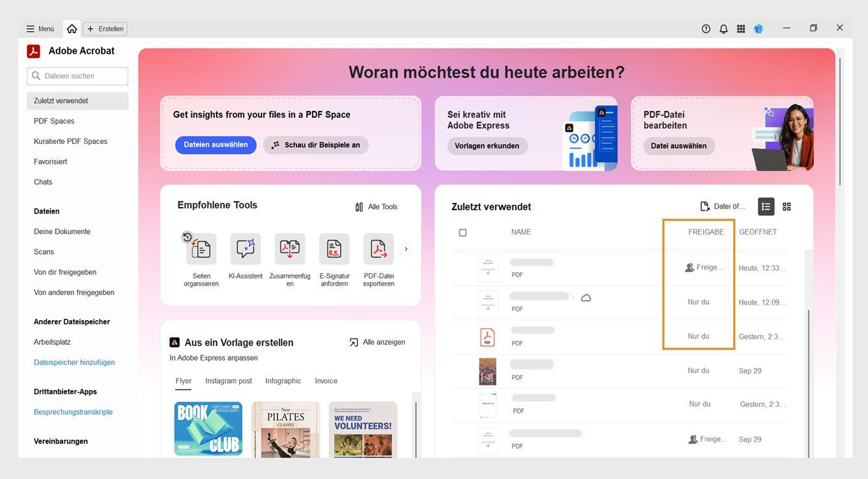
Task: Open the notifications bell
Action: tap(723, 28)
